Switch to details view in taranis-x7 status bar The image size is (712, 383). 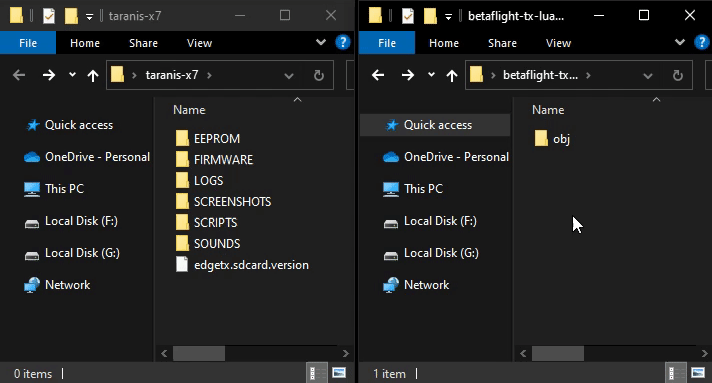[x=316, y=373]
